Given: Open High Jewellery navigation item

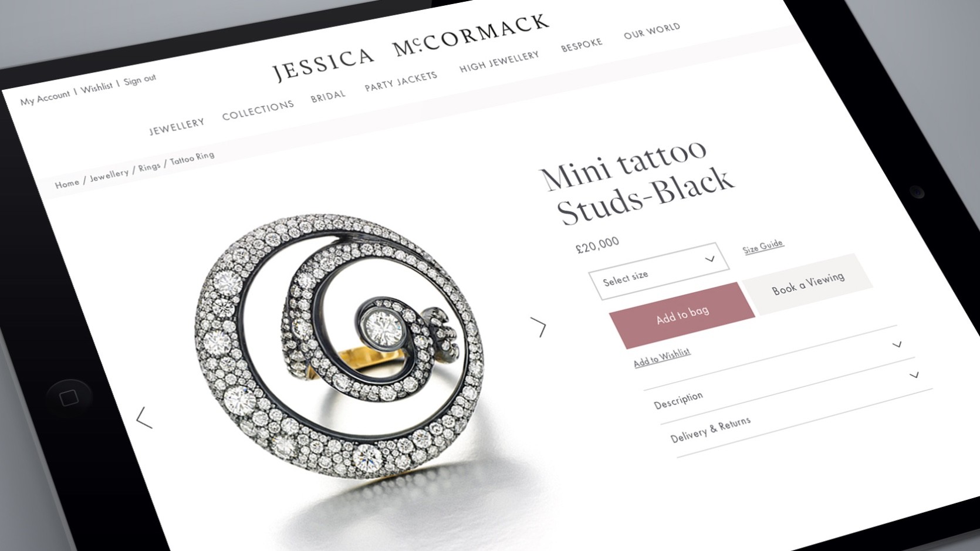Looking at the screenshot, I should 499,61.
